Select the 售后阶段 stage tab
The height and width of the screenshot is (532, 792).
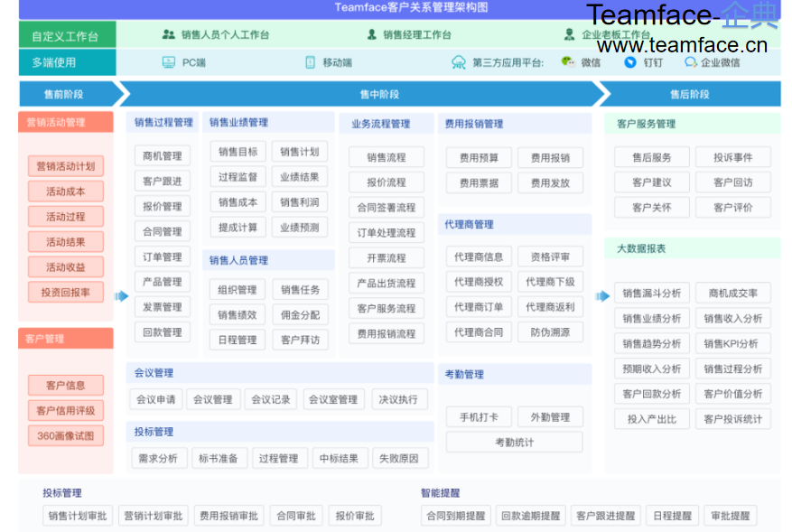point(689,94)
